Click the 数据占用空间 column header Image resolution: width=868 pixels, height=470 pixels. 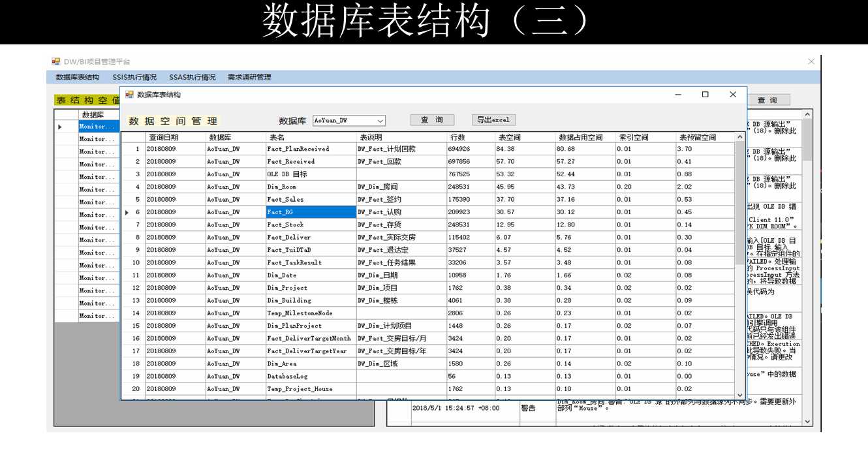pos(585,137)
